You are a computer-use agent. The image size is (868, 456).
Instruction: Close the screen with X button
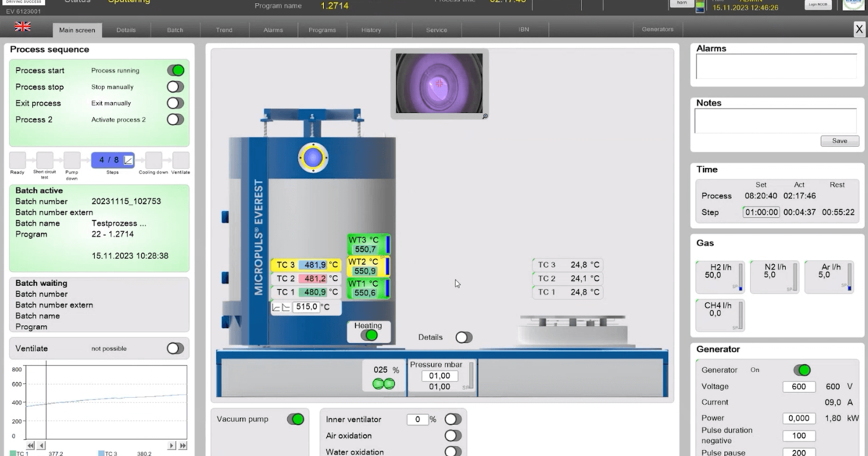859,29
